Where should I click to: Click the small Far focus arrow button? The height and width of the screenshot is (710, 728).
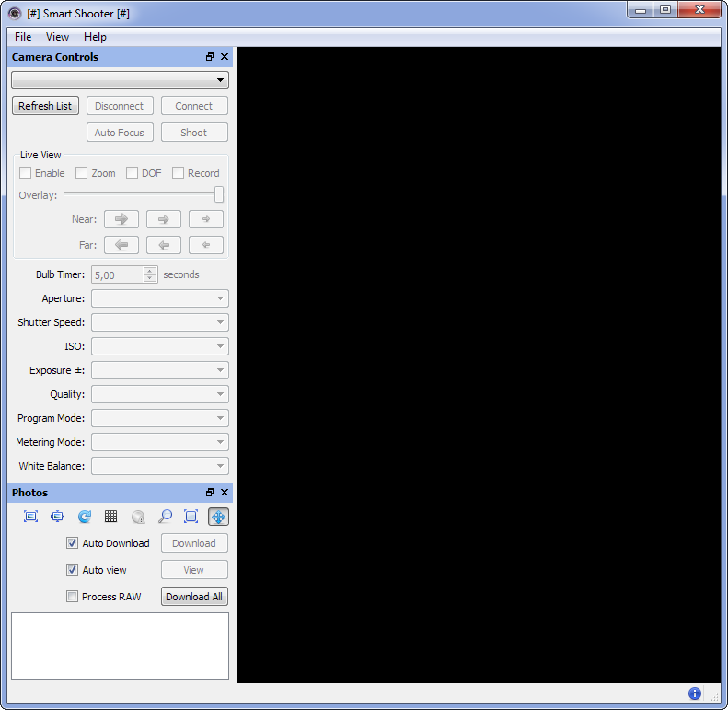[x=205, y=245]
